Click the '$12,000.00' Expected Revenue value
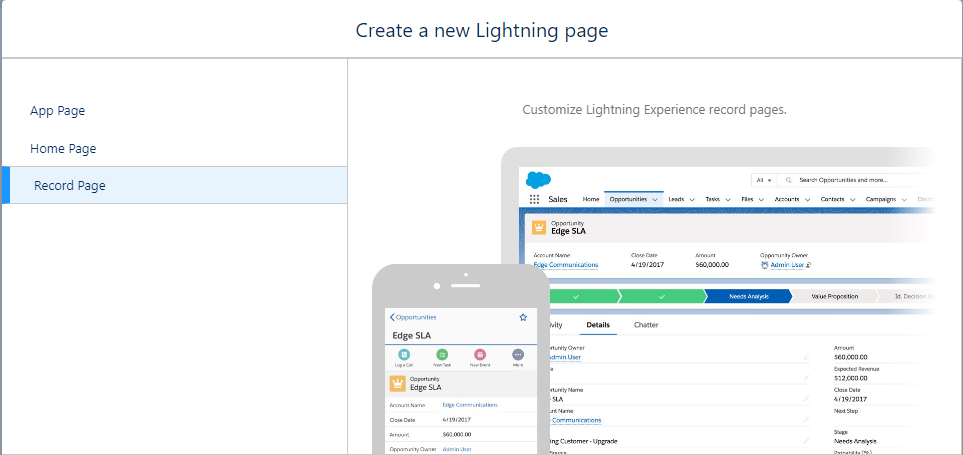The height and width of the screenshot is (455, 963). (851, 378)
